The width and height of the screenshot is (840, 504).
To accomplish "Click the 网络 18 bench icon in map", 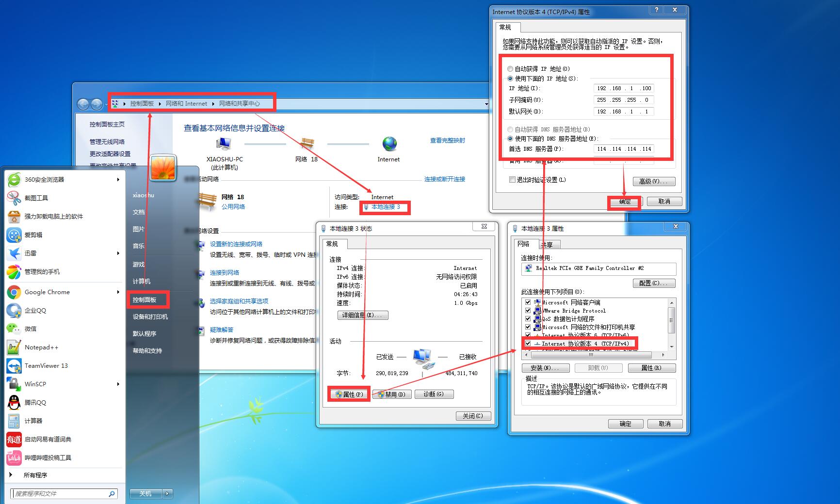I will point(307,143).
